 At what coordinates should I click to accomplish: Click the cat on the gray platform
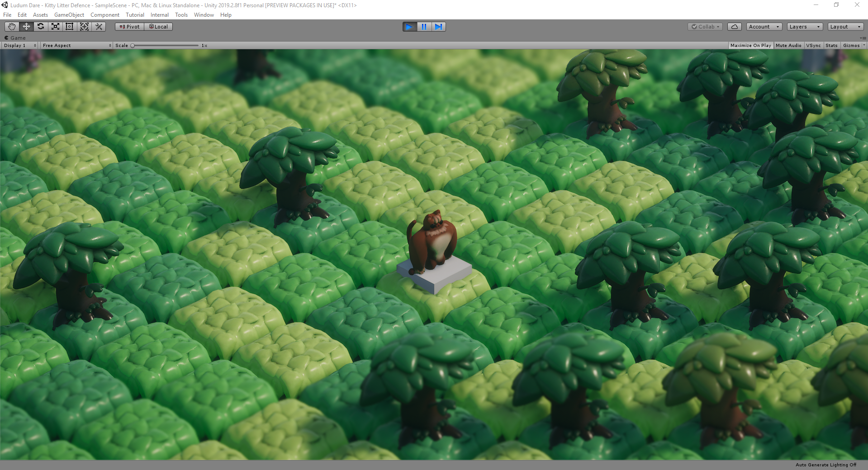pyautogui.click(x=432, y=242)
